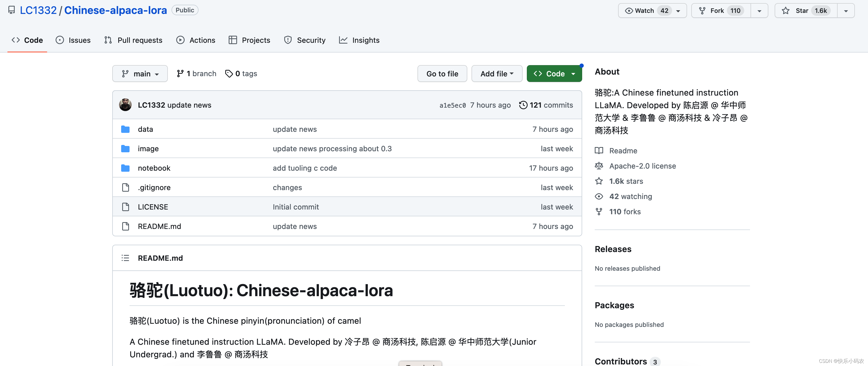Click the Readme link in About
868x366 pixels.
(x=623, y=150)
